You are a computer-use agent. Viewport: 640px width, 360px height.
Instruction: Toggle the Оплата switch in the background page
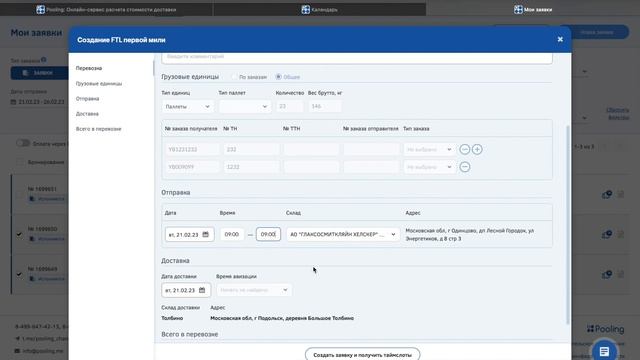23,143
